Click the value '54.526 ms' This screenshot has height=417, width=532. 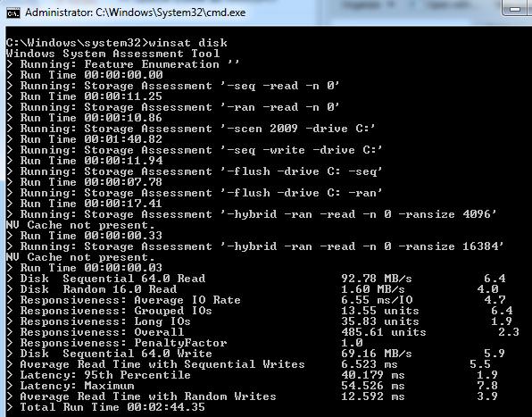pos(373,386)
